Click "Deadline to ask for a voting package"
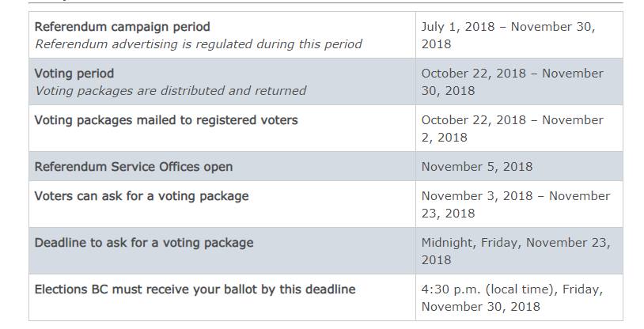The image size is (644, 329). (144, 243)
